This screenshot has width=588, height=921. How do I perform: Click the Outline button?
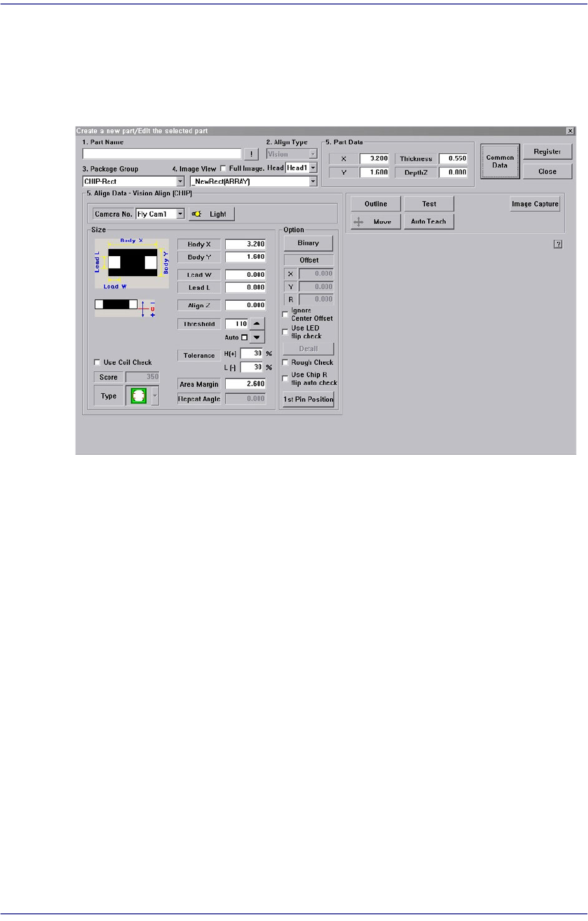376,204
